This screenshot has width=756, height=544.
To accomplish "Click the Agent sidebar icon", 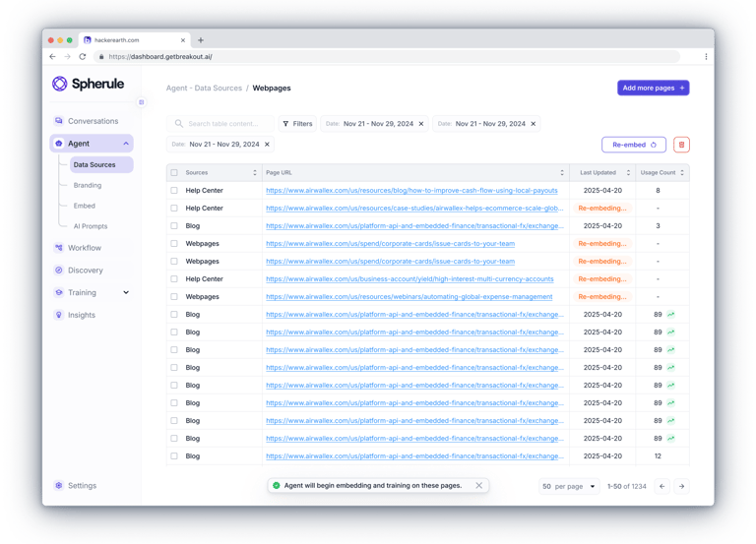I will (59, 144).
